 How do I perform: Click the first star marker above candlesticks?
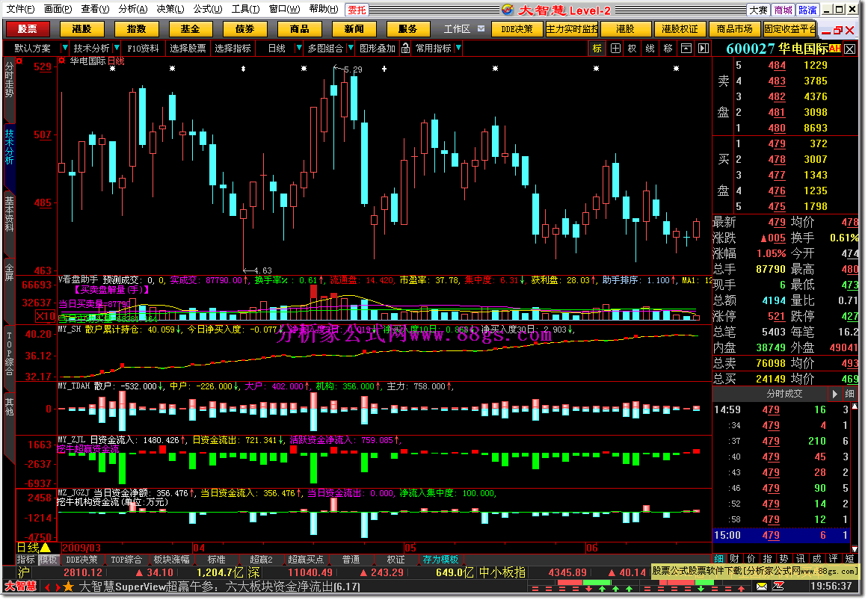(x=112, y=69)
